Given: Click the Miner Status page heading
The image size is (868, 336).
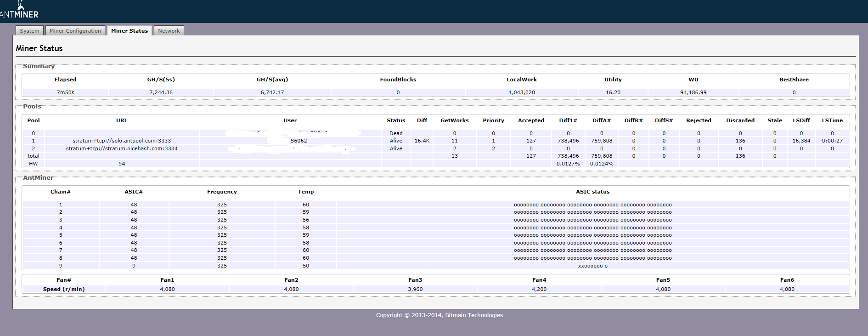Looking at the screenshot, I should pos(39,48).
